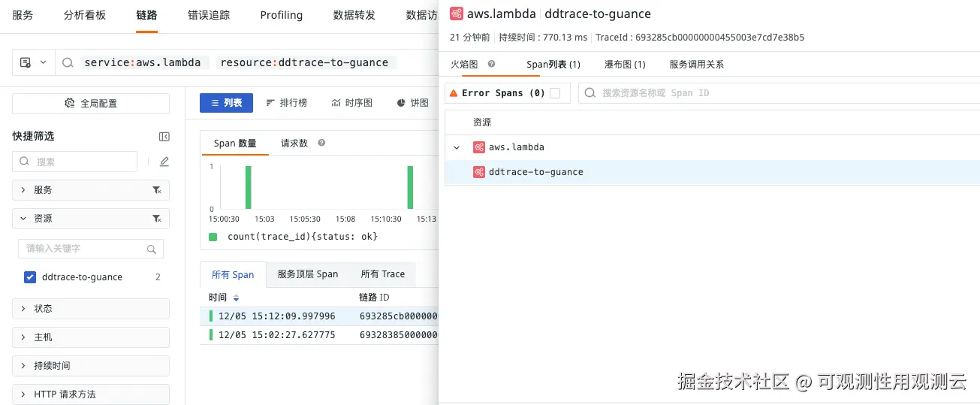
Task: Collapse the 快捷筛选 panel icon
Action: pos(164,137)
